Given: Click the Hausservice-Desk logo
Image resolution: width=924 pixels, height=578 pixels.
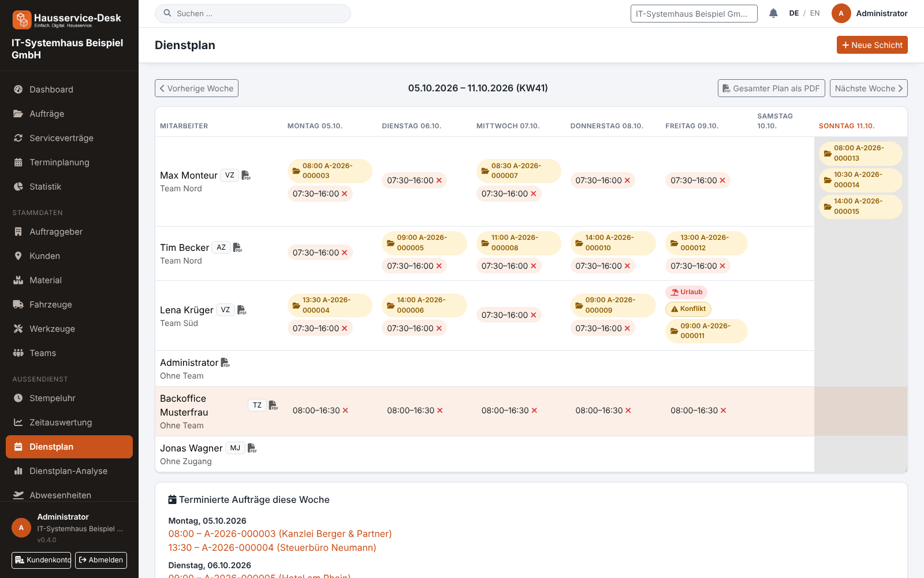Looking at the screenshot, I should (67, 20).
